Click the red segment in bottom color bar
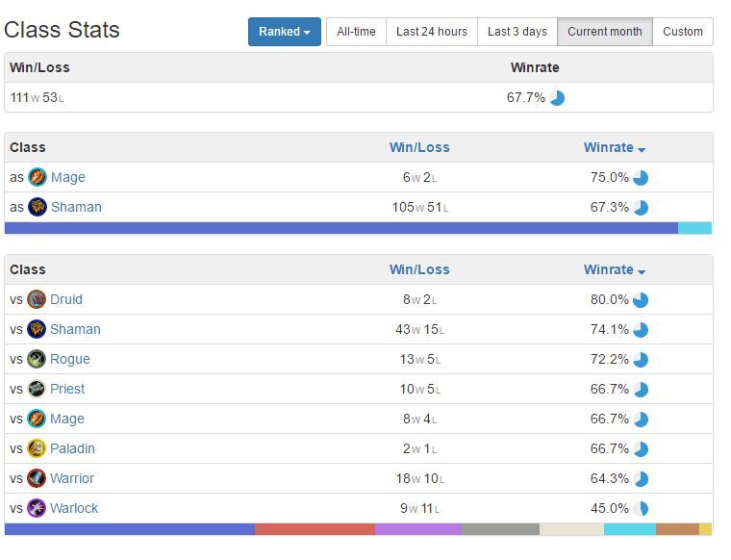This screenshot has height=560, width=731. click(x=315, y=529)
